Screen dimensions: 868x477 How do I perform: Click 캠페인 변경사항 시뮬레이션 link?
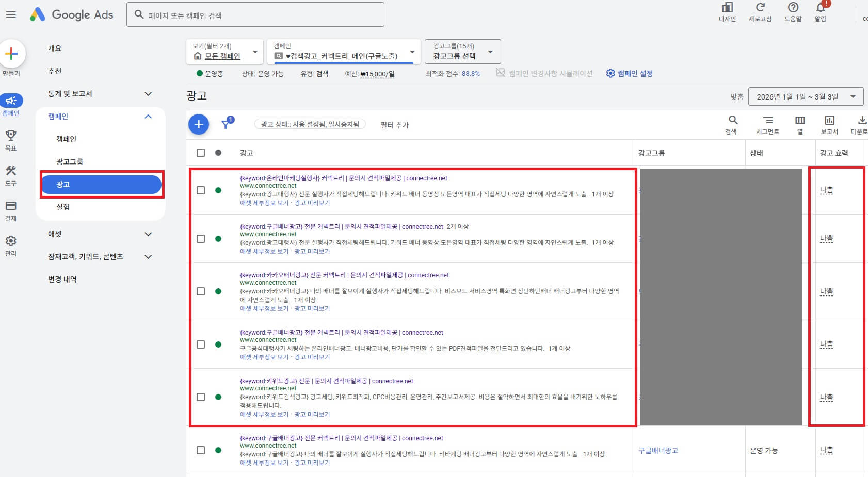tap(545, 73)
